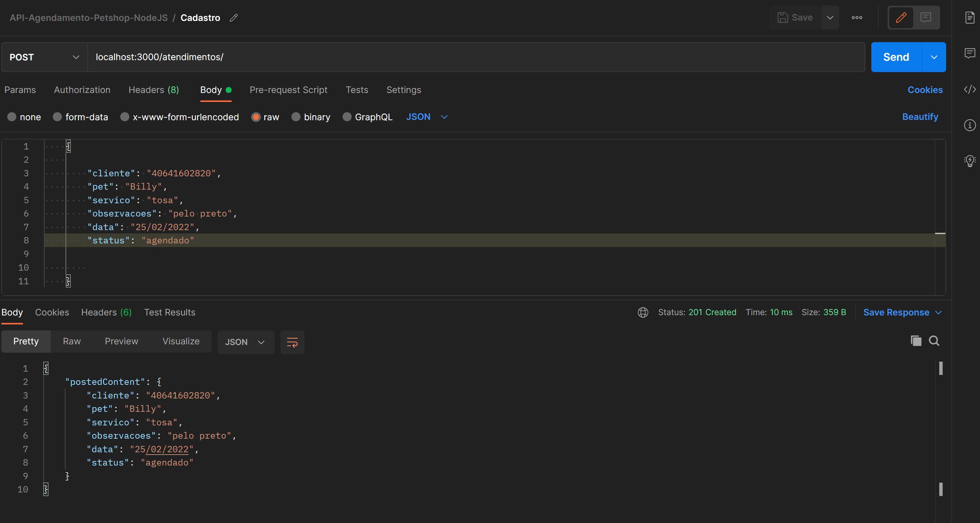Click the response Time 10 ms value
The width and height of the screenshot is (980, 523).
(x=781, y=312)
